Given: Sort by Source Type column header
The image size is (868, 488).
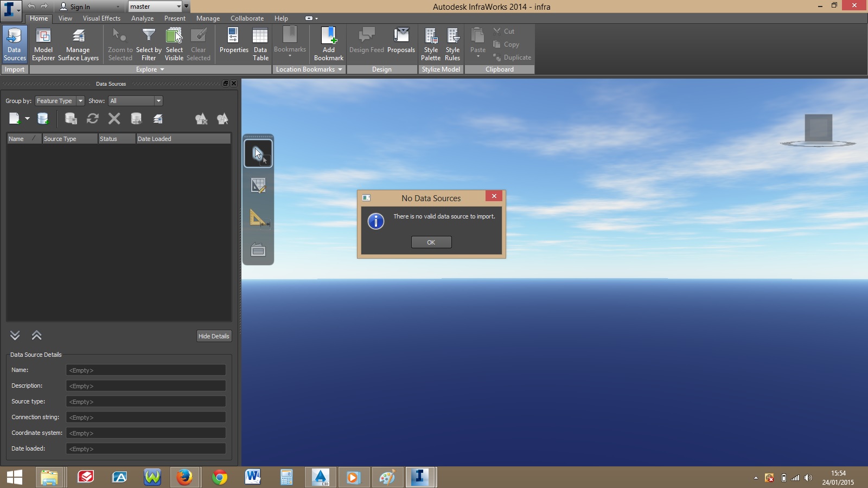Looking at the screenshot, I should (x=70, y=139).
